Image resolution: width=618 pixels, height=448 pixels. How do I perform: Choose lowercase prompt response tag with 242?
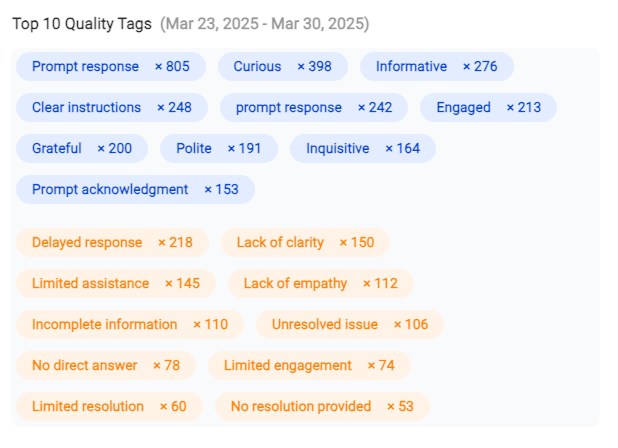click(x=314, y=108)
